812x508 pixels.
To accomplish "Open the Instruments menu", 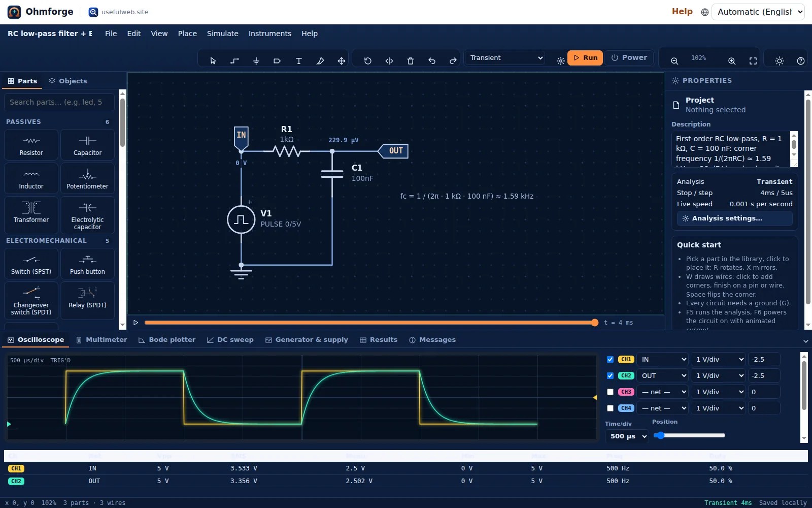I will [x=270, y=34].
